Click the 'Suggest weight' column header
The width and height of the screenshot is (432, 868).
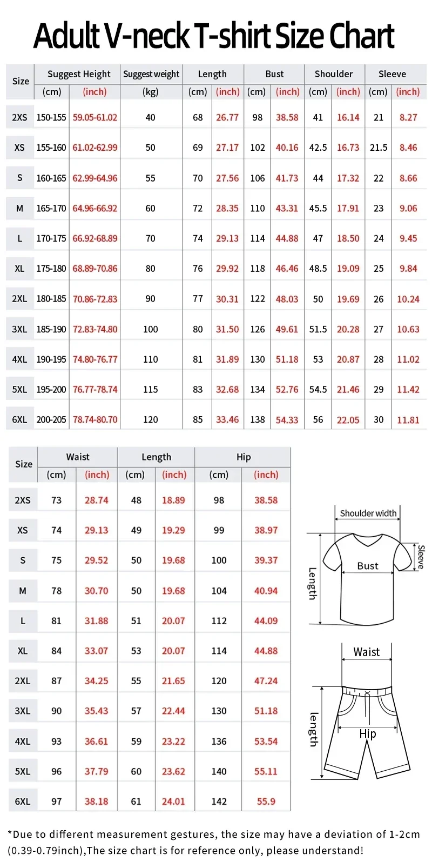tap(151, 74)
